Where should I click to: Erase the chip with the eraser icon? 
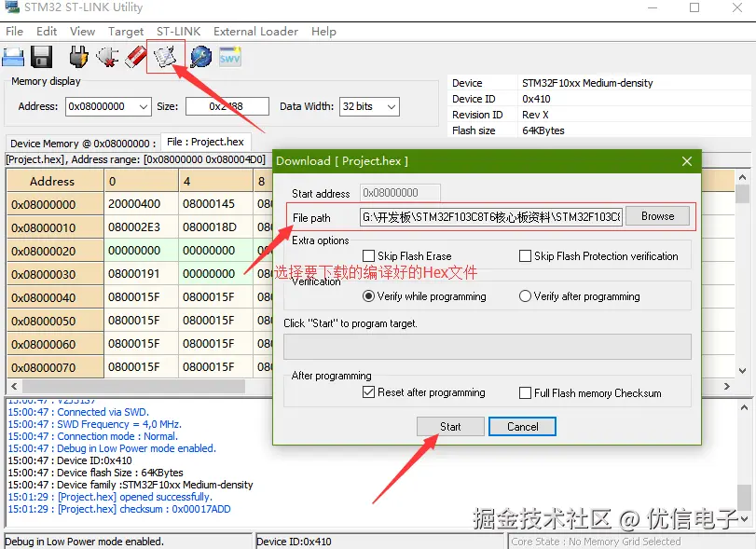(x=133, y=57)
